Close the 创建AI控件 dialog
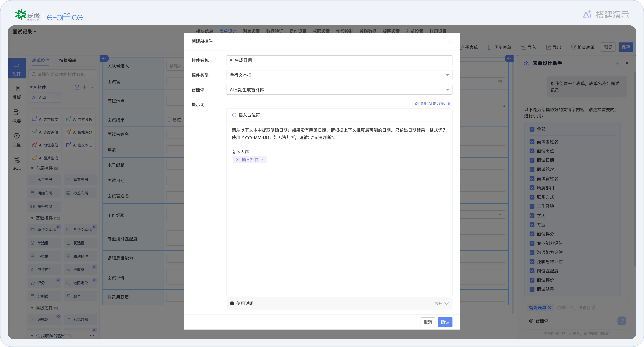Viewport: 644px width, 347px height. [x=450, y=43]
